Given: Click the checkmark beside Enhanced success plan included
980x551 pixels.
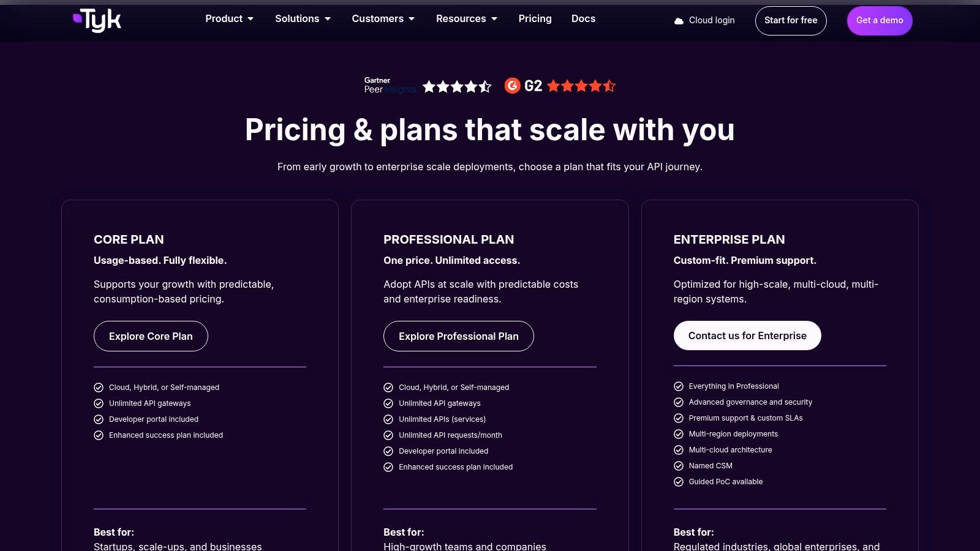Looking at the screenshot, I should (98, 435).
